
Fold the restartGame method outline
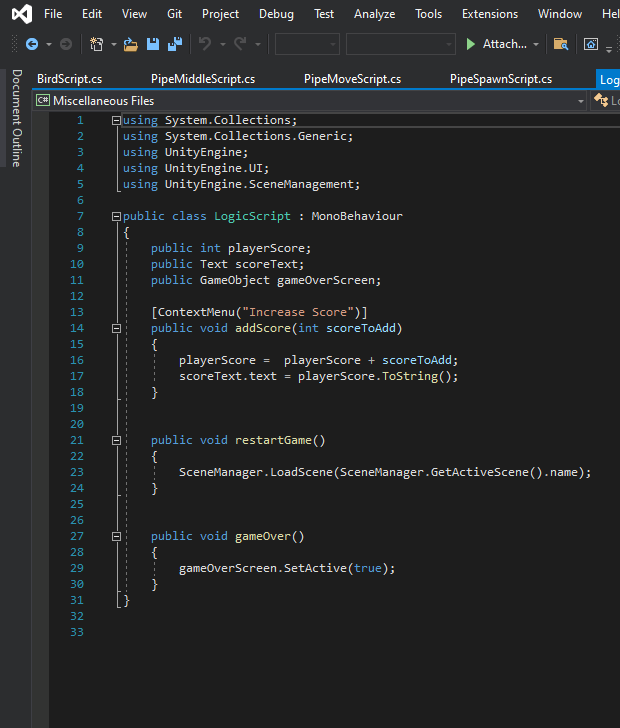tap(117, 440)
